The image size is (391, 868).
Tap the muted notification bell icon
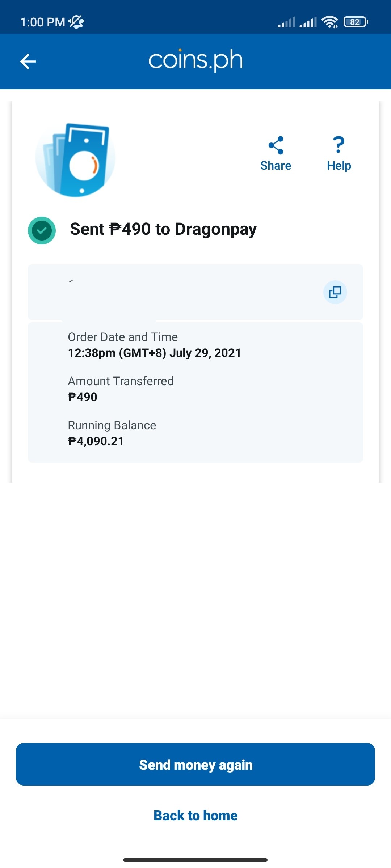pos(76,22)
